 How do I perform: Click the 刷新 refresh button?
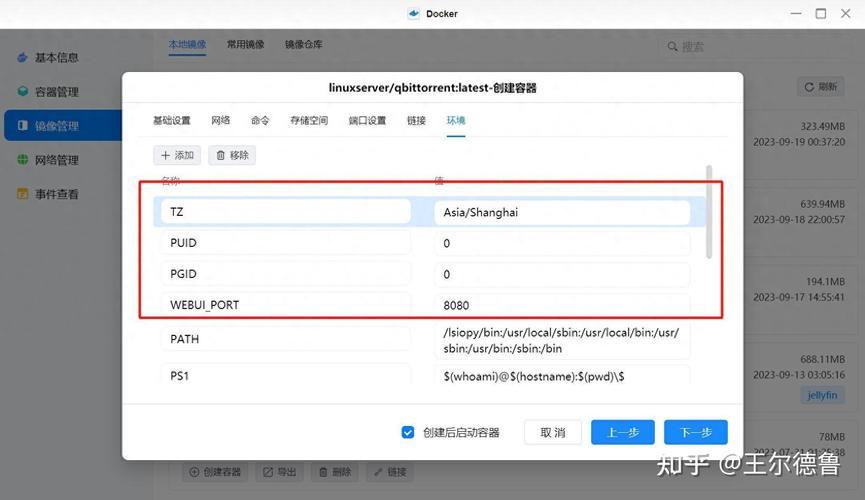tap(820, 87)
